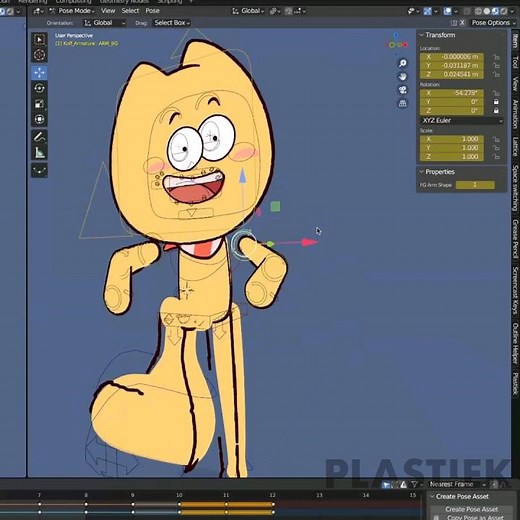Open dope sheet filter funnel dropdown

click(417, 484)
